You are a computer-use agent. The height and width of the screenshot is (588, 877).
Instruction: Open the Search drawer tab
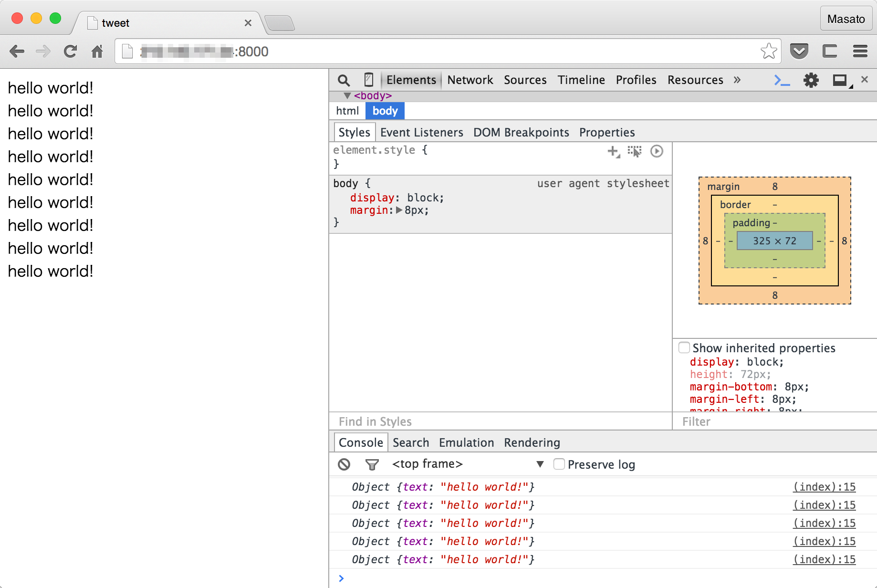coord(411,442)
